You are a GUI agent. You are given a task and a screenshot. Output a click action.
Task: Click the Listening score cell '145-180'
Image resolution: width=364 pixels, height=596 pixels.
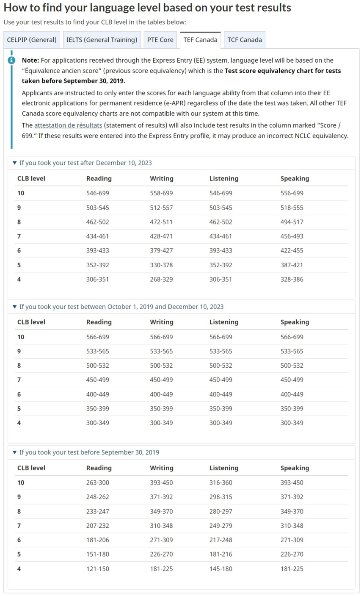[221, 568]
